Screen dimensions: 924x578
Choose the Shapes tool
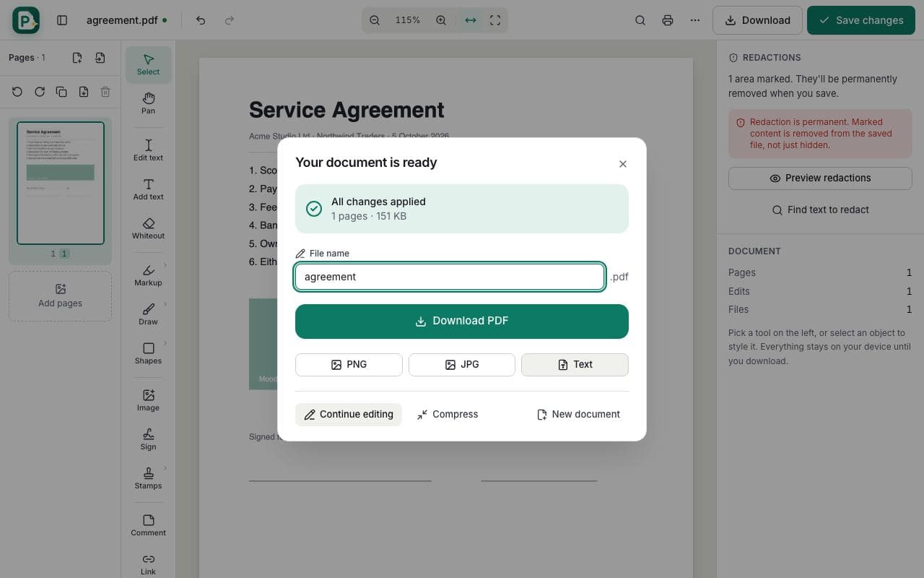click(148, 353)
